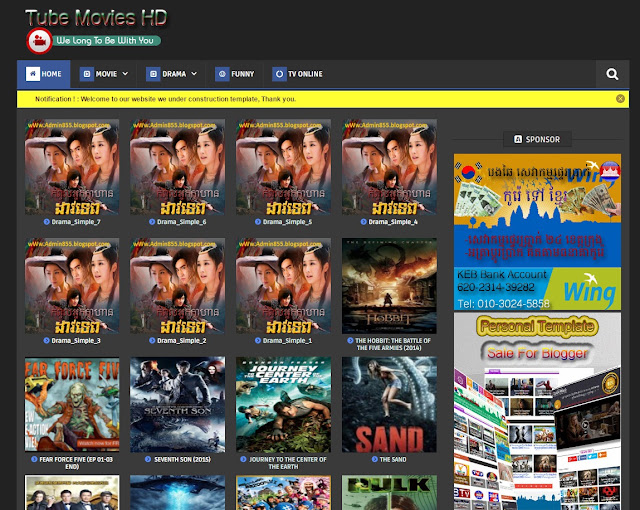Open the Drama_Simple_3 poster thumbnail
Screen dimensions: 640x510
pos(72,286)
